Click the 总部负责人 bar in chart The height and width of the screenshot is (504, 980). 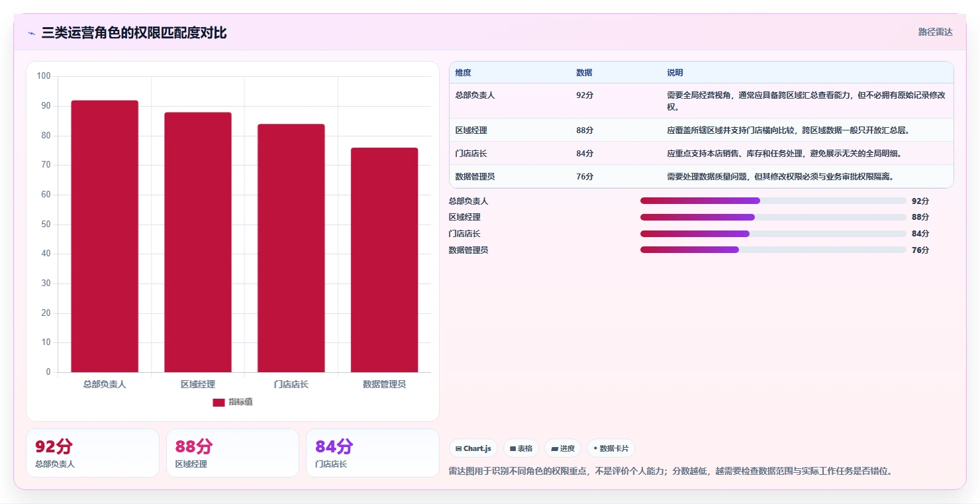pos(105,236)
